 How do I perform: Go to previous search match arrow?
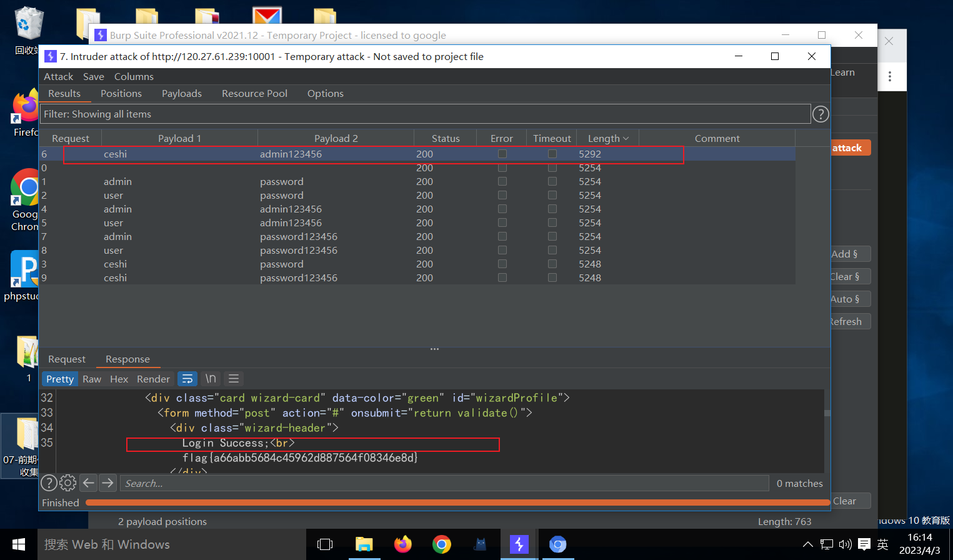coord(89,482)
